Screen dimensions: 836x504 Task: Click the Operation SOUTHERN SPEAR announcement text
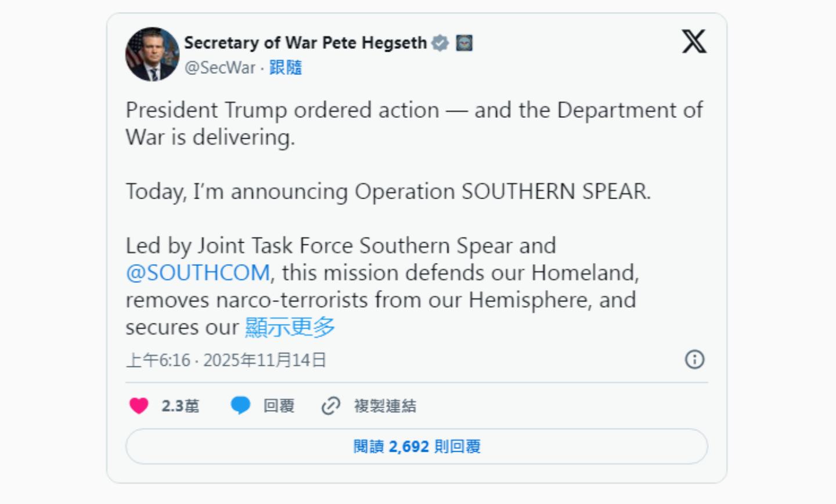click(388, 191)
